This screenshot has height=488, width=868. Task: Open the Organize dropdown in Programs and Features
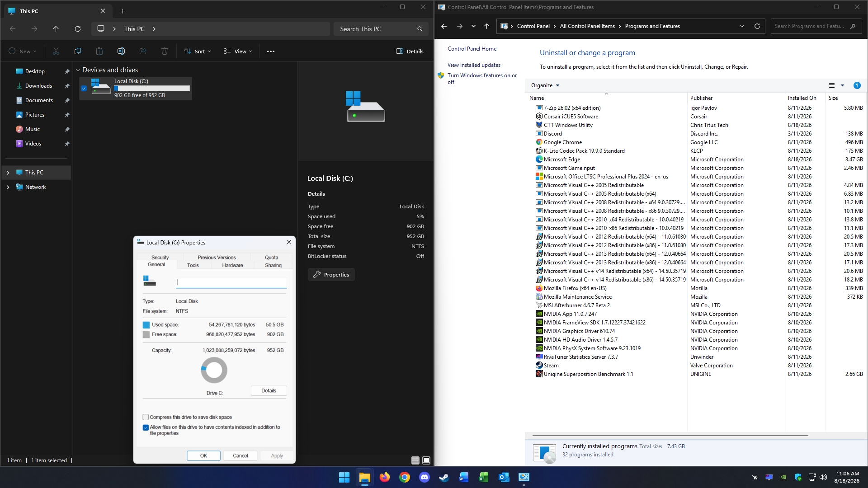tap(545, 85)
